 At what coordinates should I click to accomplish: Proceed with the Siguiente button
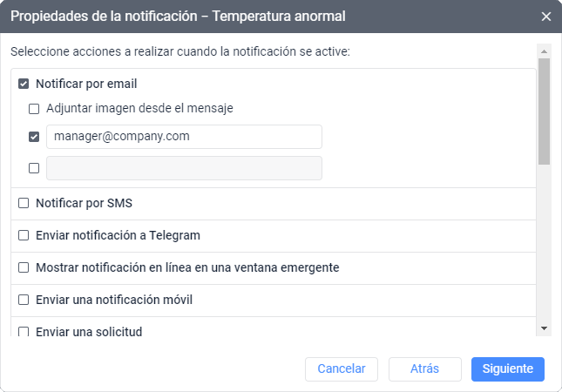pos(508,368)
